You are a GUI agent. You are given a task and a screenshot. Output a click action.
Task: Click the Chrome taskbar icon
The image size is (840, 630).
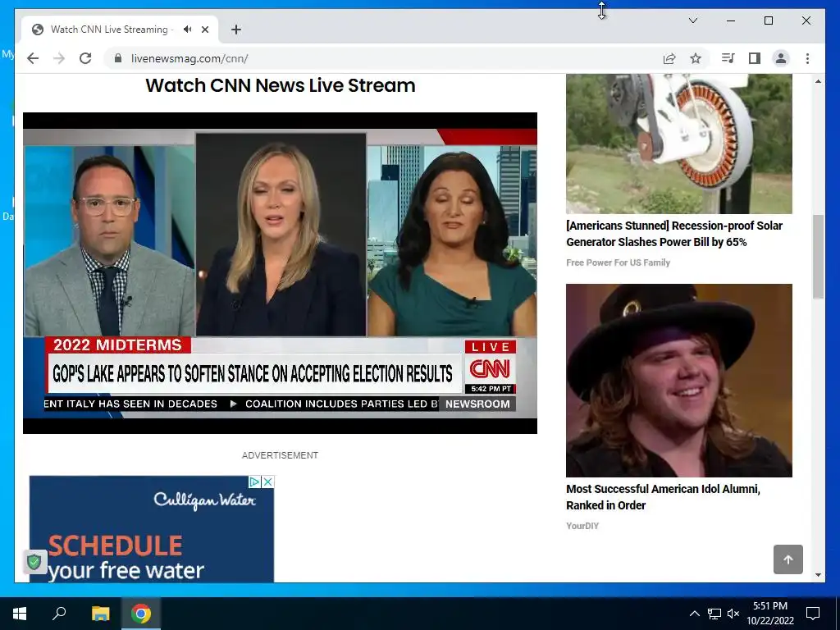[x=141, y=614]
